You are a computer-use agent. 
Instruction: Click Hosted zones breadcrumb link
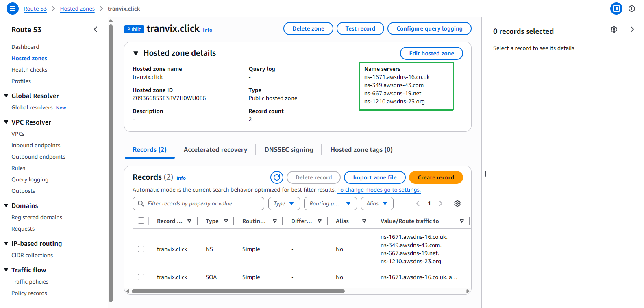pos(77,9)
